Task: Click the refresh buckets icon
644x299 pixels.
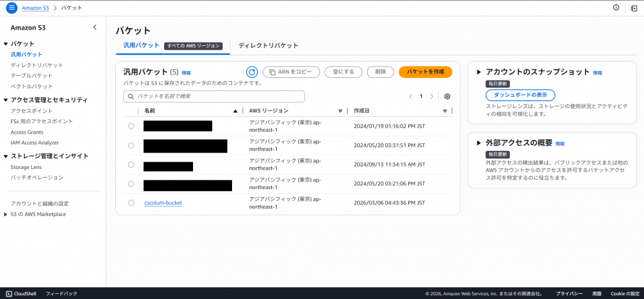Action: click(x=252, y=72)
